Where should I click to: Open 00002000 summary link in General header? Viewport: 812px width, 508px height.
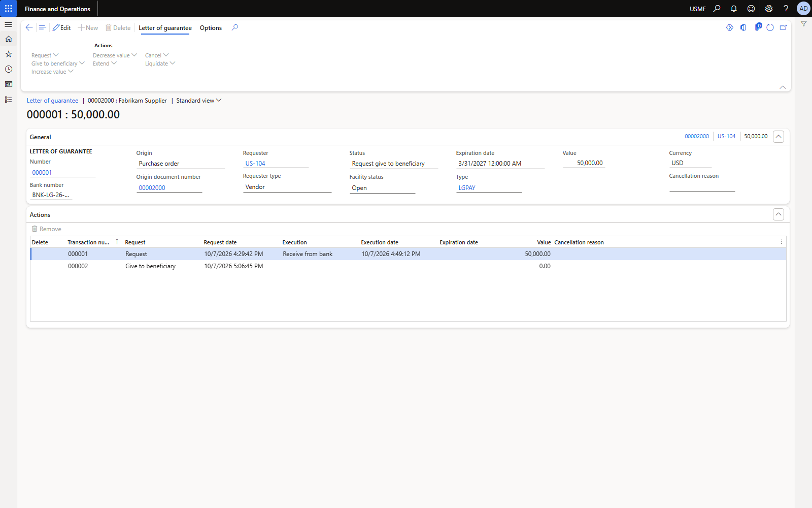tap(697, 136)
